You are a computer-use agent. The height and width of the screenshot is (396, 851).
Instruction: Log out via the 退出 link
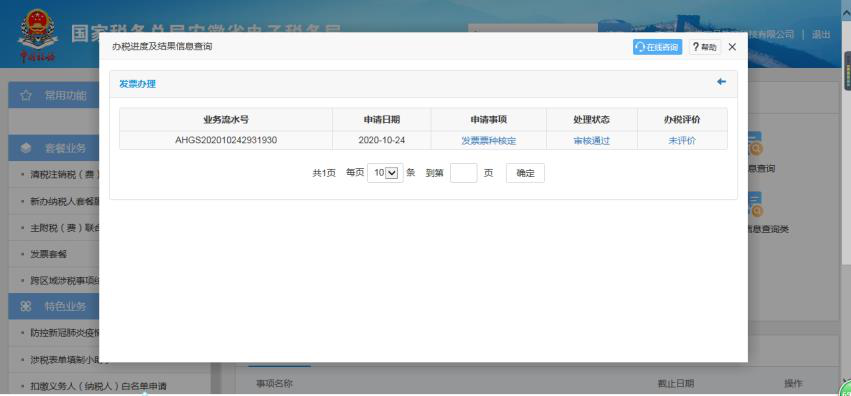click(x=821, y=34)
